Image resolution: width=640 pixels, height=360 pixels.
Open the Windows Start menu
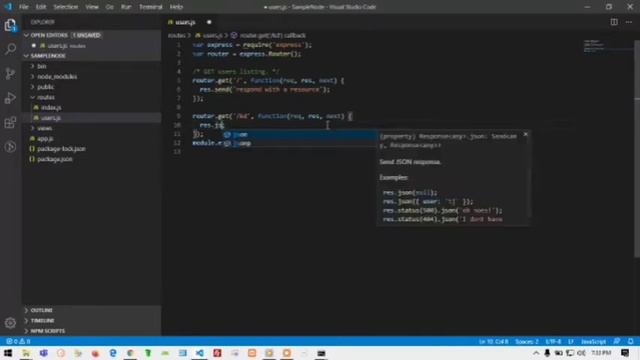pyautogui.click(x=8, y=353)
